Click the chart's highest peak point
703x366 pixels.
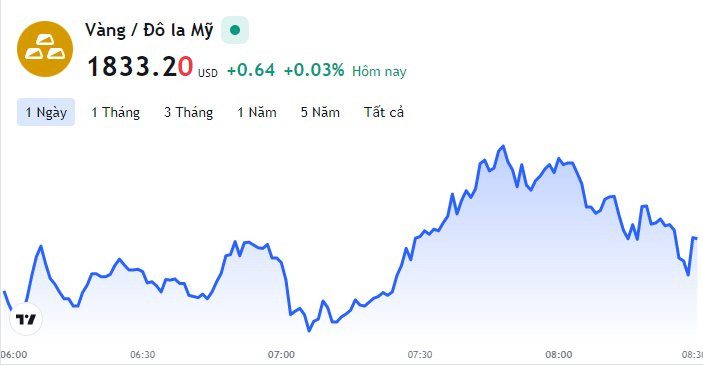pos(503,146)
